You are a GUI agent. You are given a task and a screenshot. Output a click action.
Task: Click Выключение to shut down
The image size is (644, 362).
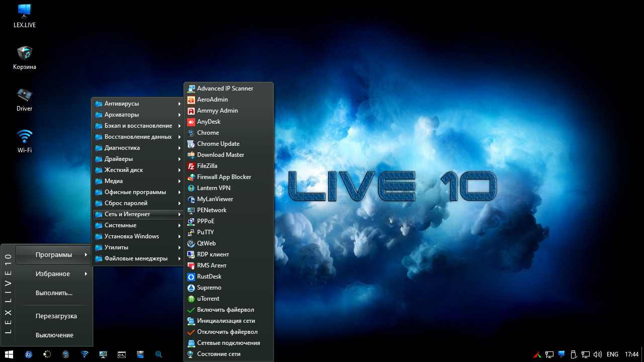[54, 335]
